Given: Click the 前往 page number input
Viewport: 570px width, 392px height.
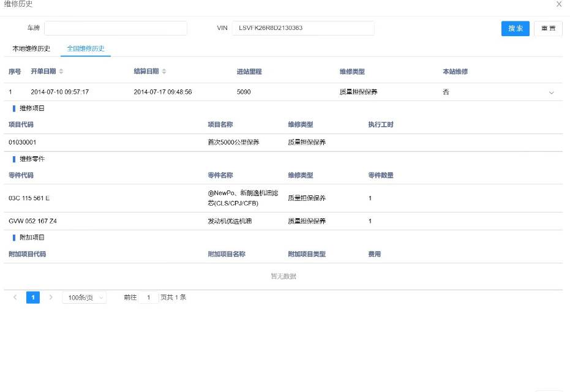Looking at the screenshot, I should pos(149,298).
